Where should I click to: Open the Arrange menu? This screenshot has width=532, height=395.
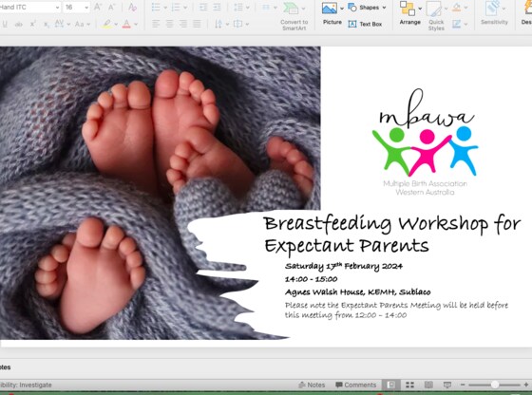point(409,13)
